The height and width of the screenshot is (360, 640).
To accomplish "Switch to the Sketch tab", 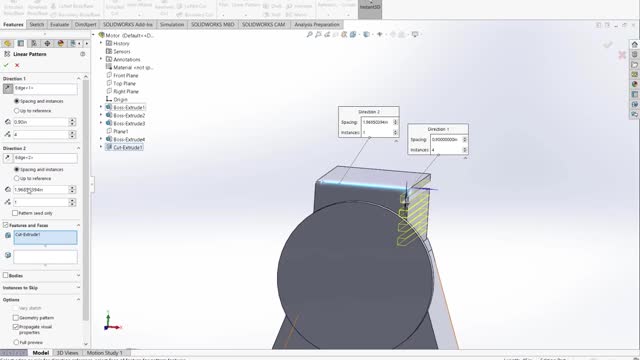I will (37, 24).
